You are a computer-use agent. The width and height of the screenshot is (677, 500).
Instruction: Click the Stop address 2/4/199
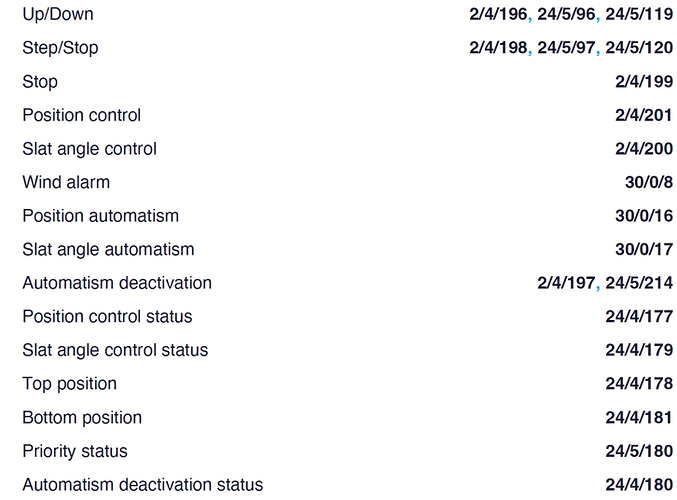[x=644, y=81]
